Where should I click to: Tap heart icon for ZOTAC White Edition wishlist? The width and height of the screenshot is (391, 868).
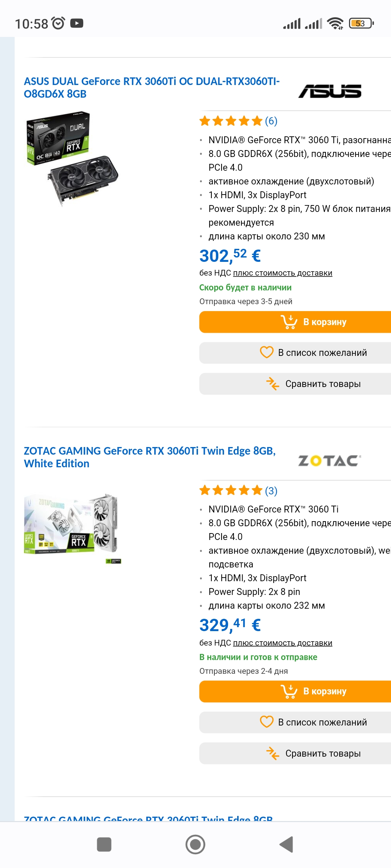267,722
